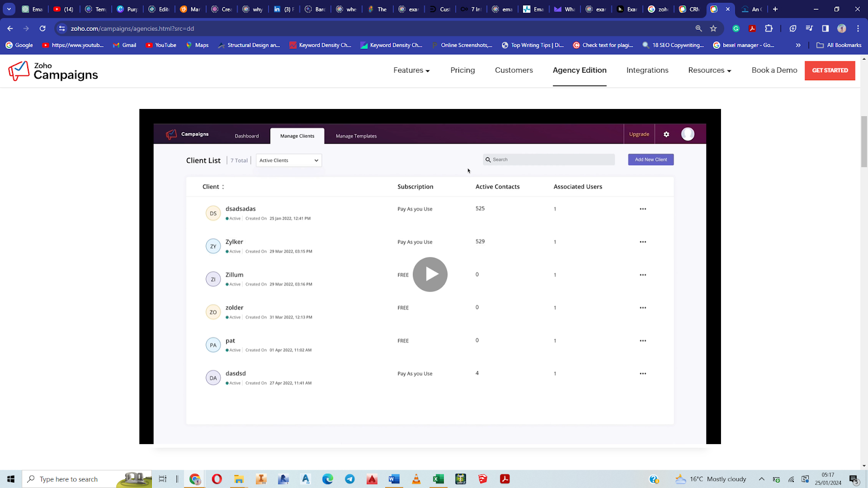Click the ZY client avatar
The height and width of the screenshot is (488, 868).
(x=213, y=246)
